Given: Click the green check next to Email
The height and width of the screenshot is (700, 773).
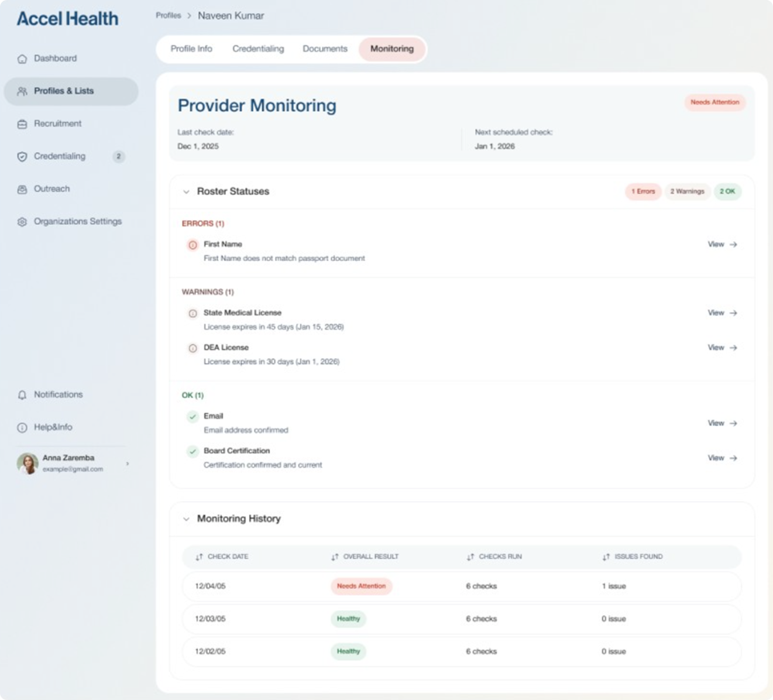Looking at the screenshot, I should (x=193, y=417).
